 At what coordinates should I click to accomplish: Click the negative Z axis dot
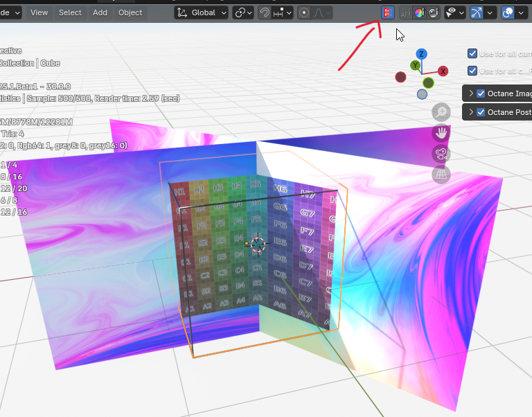(422, 94)
